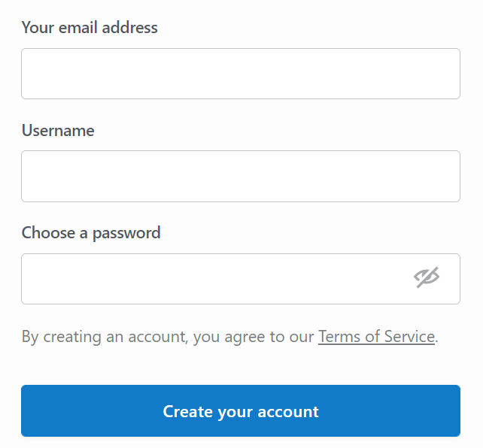Click the "Choose a password" label
The width and height of the screenshot is (483, 448).
91,233
